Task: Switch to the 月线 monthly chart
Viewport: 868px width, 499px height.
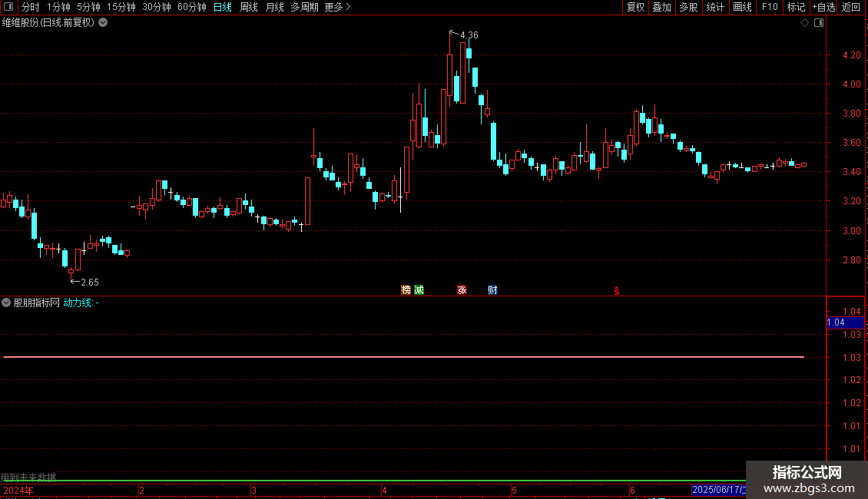Action: tap(274, 7)
